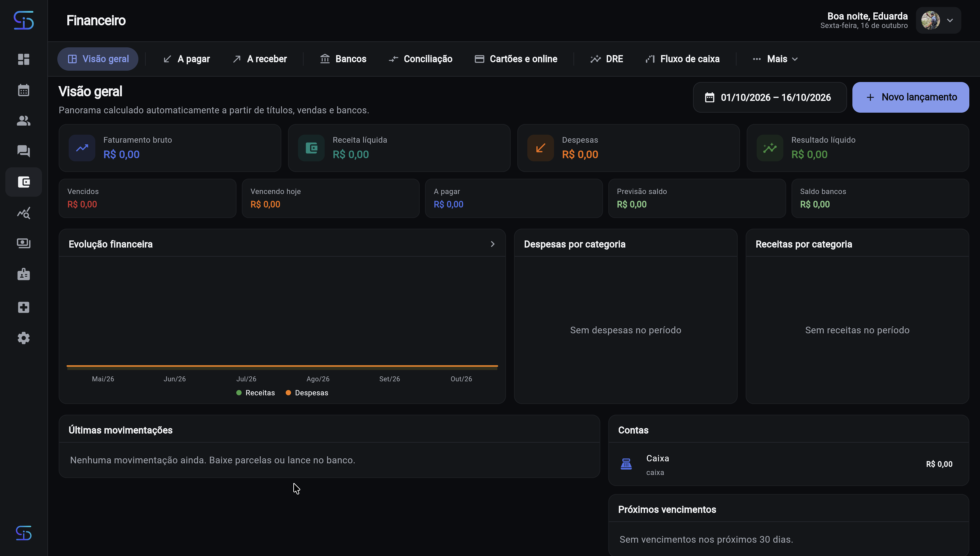Viewport: 980px width, 556px height.
Task: Open the calendar icon in sidebar
Action: [x=24, y=90]
